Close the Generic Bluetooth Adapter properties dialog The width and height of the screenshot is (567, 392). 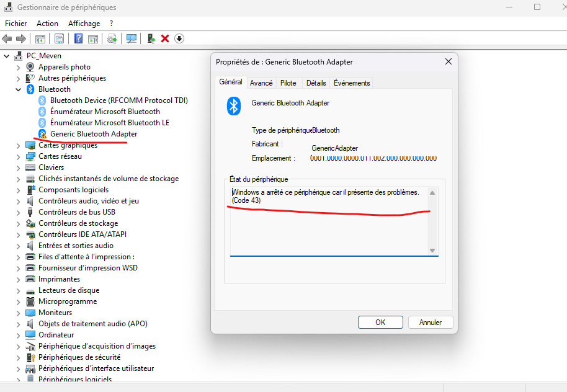449,62
